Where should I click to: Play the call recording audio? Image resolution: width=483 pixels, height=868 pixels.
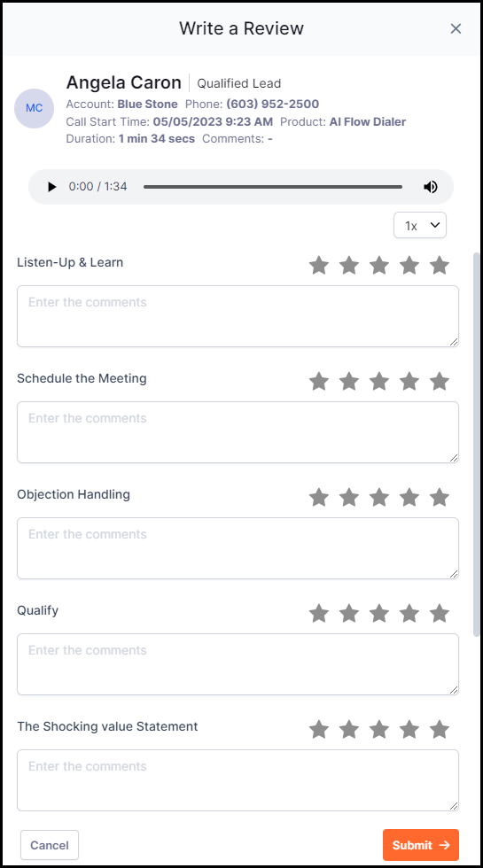pyautogui.click(x=52, y=187)
